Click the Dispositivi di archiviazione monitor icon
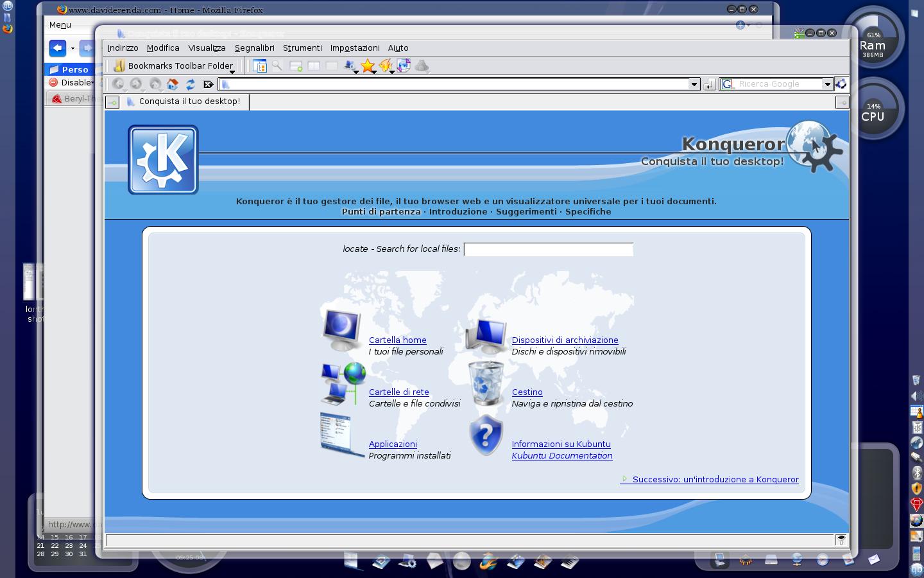The image size is (924, 578). [x=486, y=335]
